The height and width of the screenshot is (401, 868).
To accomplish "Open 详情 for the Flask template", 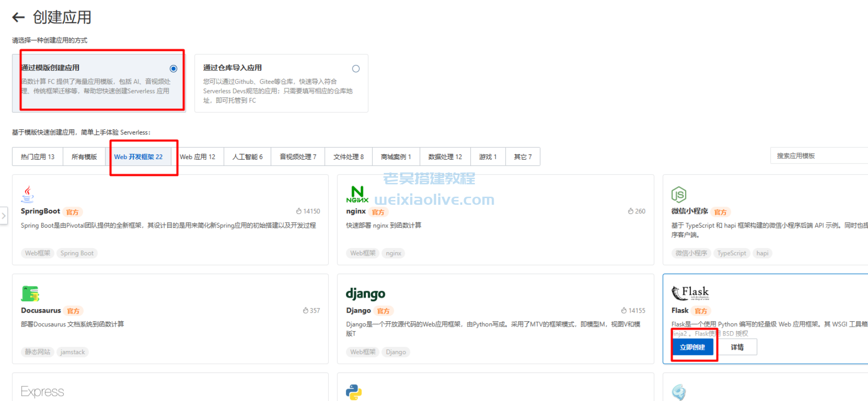I will coord(737,347).
